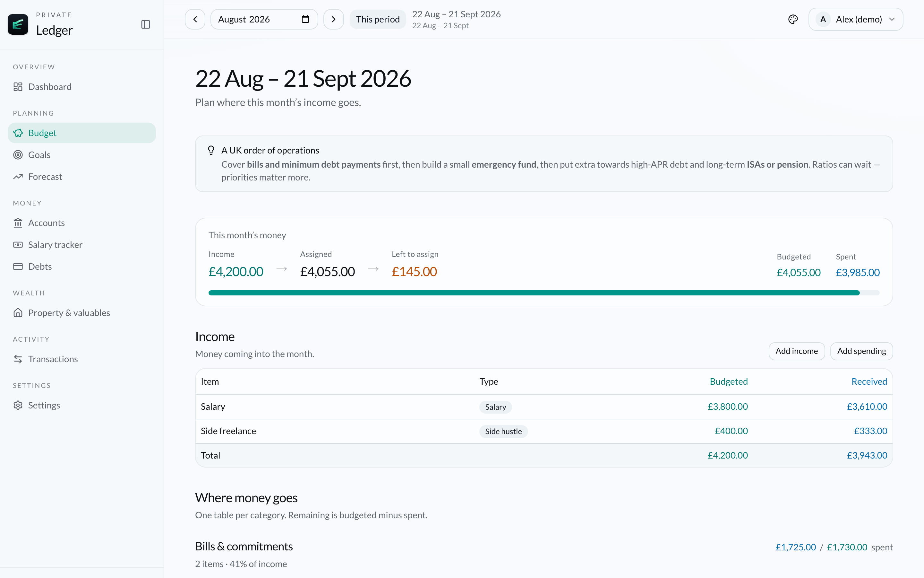Screen dimensions: 924x578
Task: Open the Salary tracker page
Action: tap(82, 245)
